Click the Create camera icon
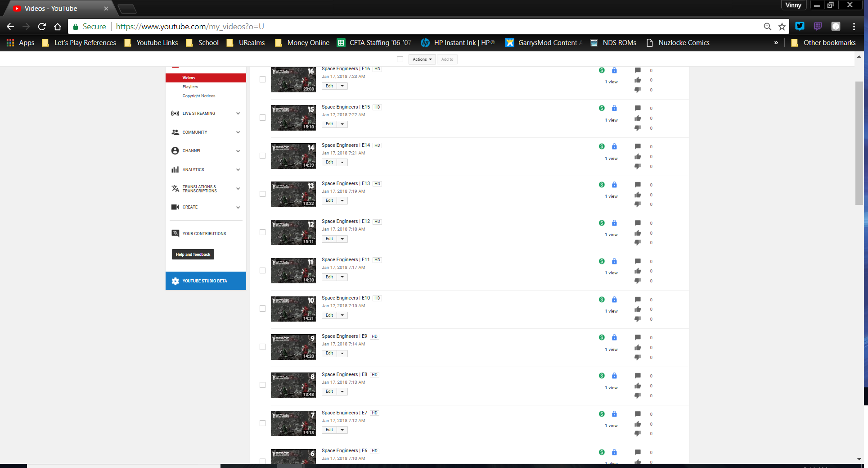This screenshot has height=468, width=868. [175, 207]
